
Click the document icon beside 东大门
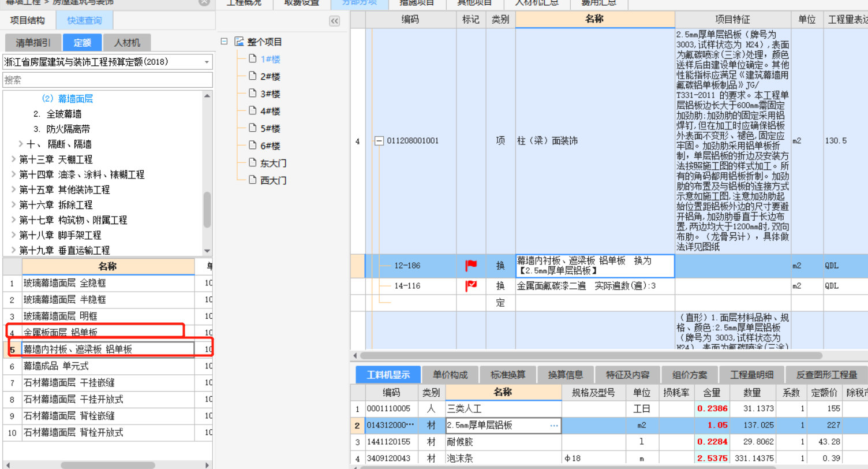252,162
